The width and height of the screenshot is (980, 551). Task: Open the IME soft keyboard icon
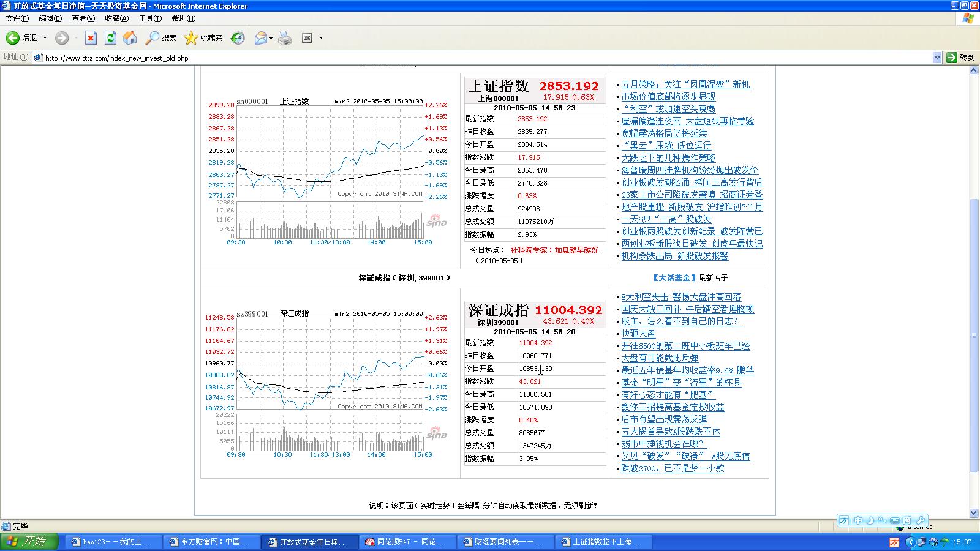[x=895, y=520]
